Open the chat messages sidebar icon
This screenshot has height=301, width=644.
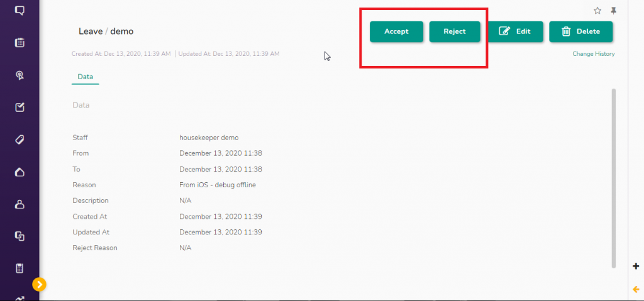(19, 11)
